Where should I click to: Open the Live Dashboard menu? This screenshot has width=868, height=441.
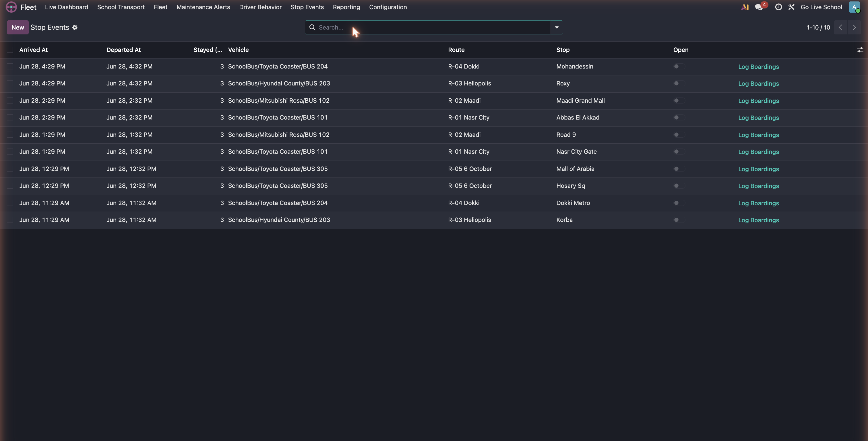66,7
